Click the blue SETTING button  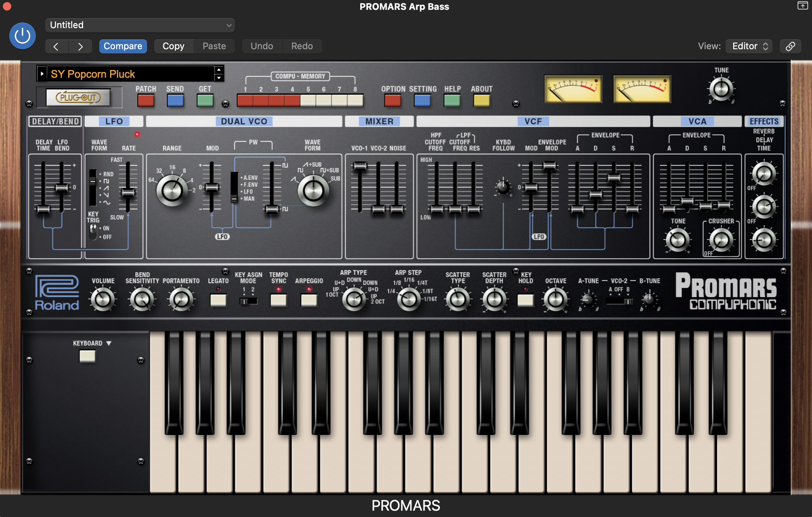[x=422, y=101]
